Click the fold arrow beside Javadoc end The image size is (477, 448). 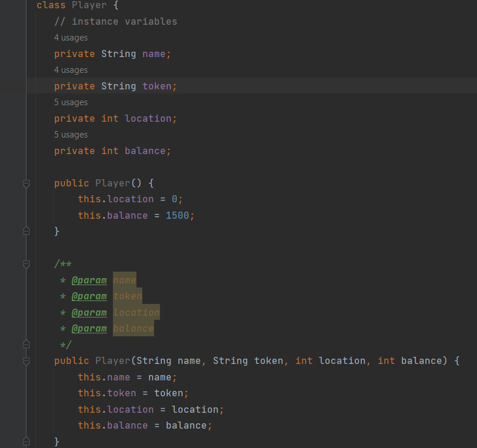coord(26,344)
